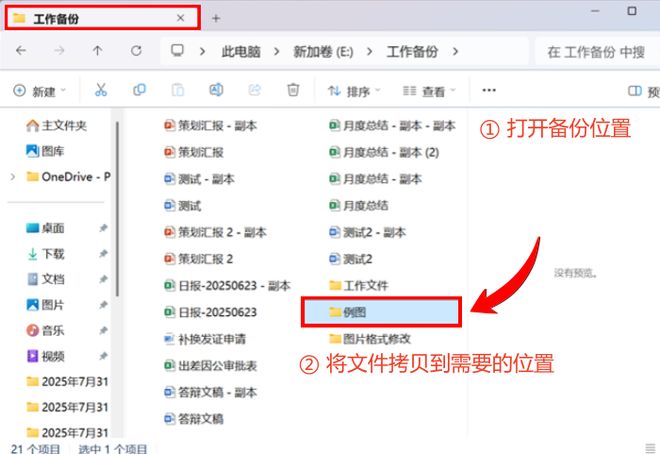Click the Excel icon of 月度总结
The height and width of the screenshot is (454, 660).
click(x=334, y=205)
